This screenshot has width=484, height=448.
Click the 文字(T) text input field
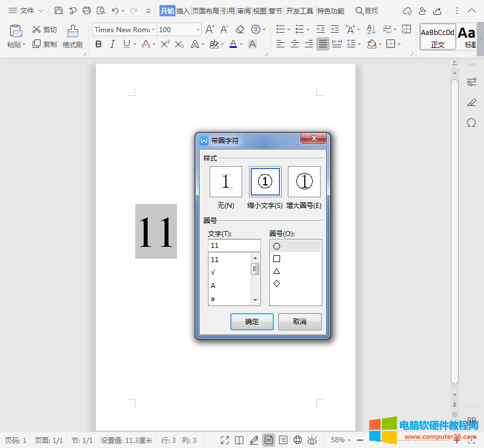[234, 246]
